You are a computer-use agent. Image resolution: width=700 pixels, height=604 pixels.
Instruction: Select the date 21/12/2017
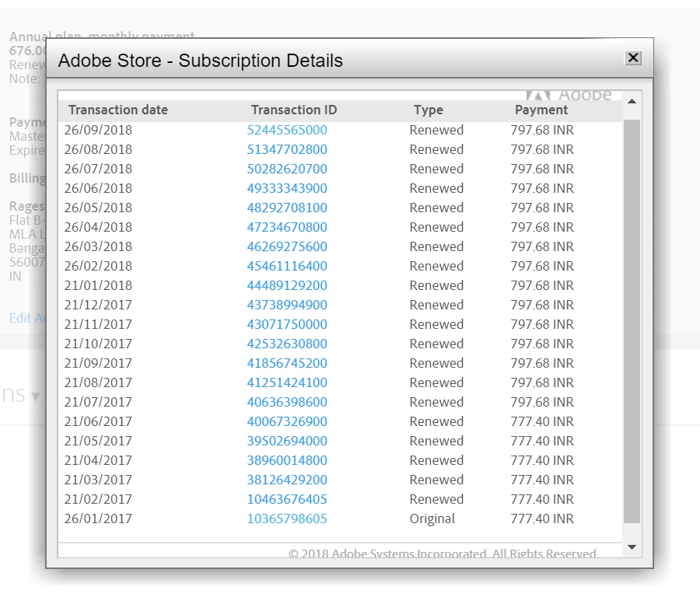coord(98,305)
